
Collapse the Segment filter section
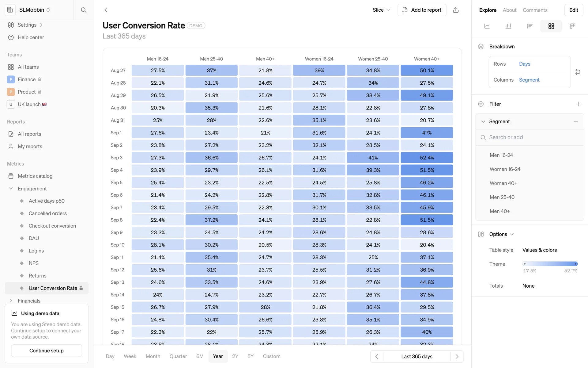[x=483, y=121]
